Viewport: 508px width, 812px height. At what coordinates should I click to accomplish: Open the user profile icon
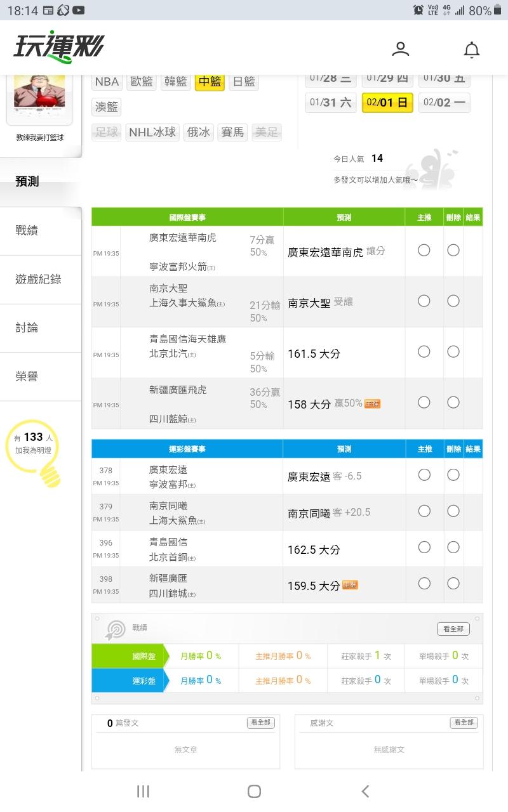click(401, 49)
